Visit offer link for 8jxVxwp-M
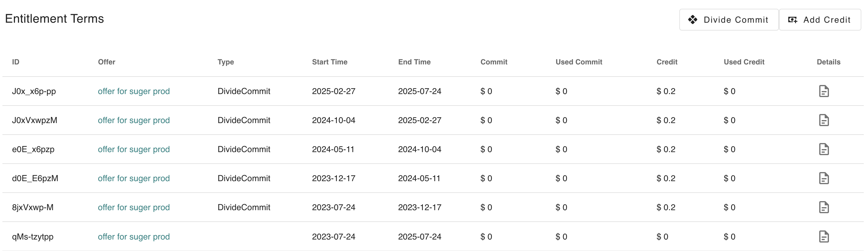Image resolution: width=868 pixels, height=251 pixels. [x=134, y=207]
